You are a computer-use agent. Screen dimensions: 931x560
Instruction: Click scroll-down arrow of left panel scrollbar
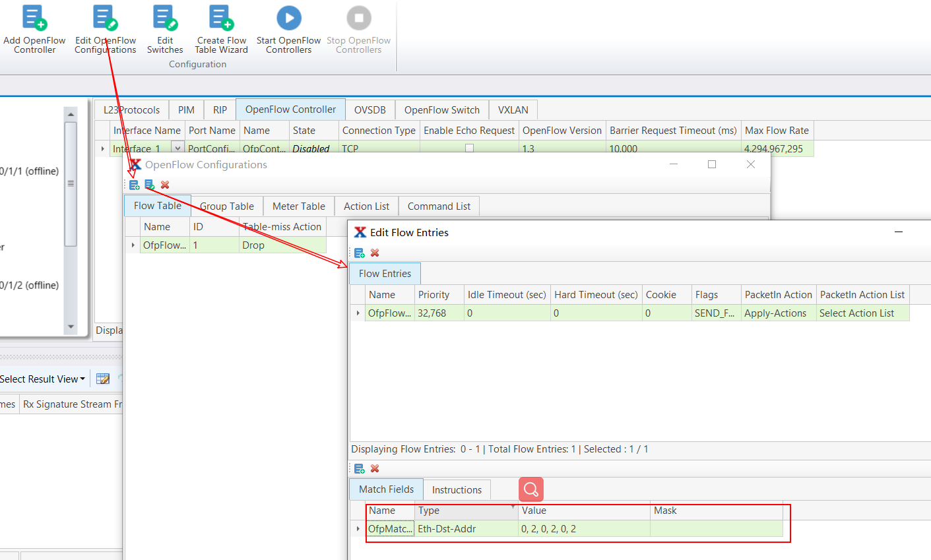(x=71, y=327)
